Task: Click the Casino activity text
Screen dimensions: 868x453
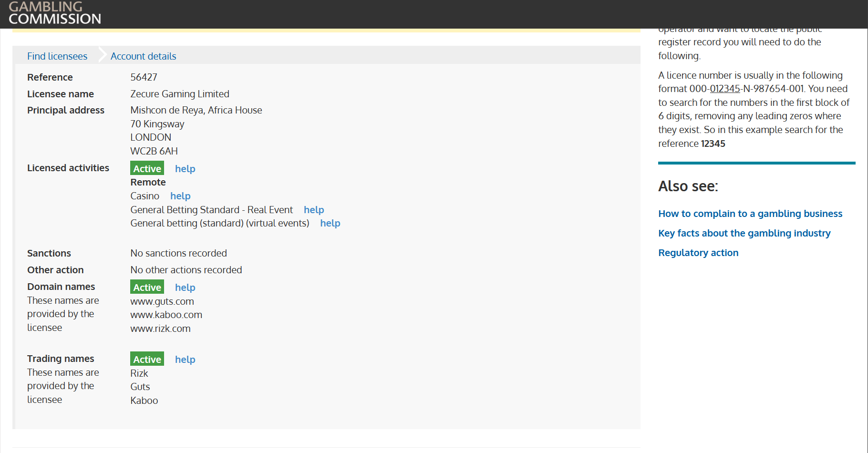Action: click(x=145, y=196)
